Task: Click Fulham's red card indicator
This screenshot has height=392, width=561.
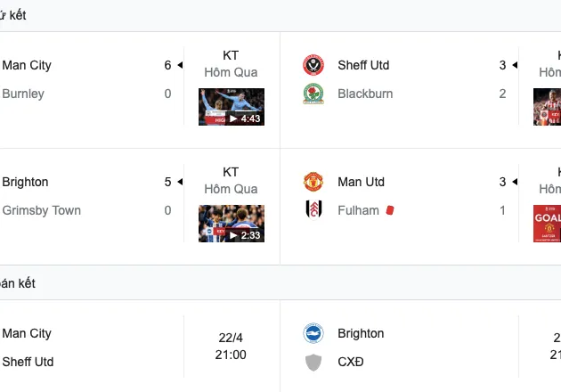Action: (389, 210)
